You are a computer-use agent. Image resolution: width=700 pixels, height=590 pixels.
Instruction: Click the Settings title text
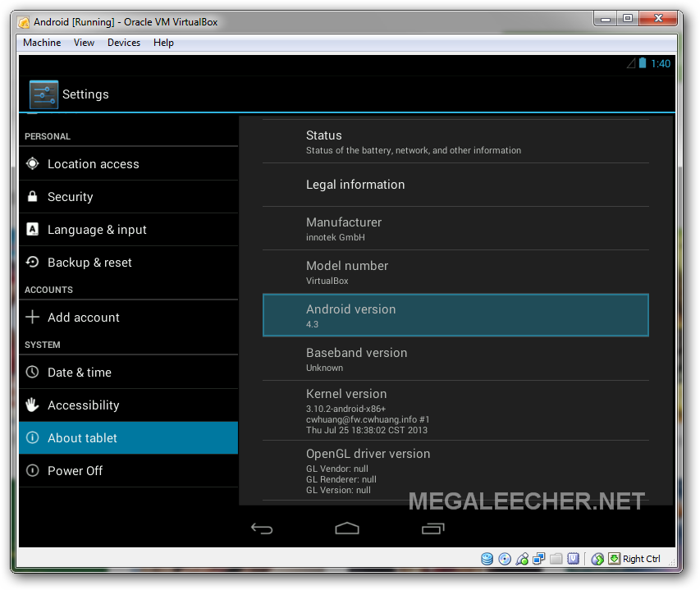click(x=85, y=94)
